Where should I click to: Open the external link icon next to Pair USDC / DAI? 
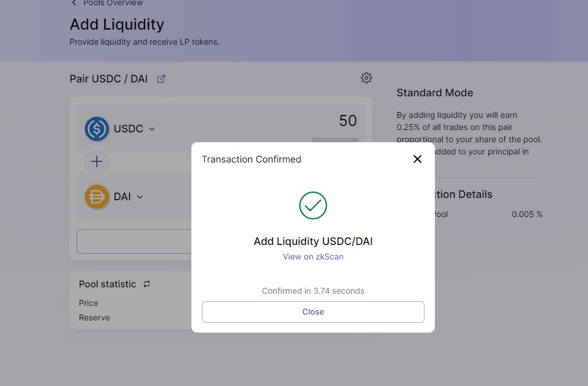[x=161, y=79]
